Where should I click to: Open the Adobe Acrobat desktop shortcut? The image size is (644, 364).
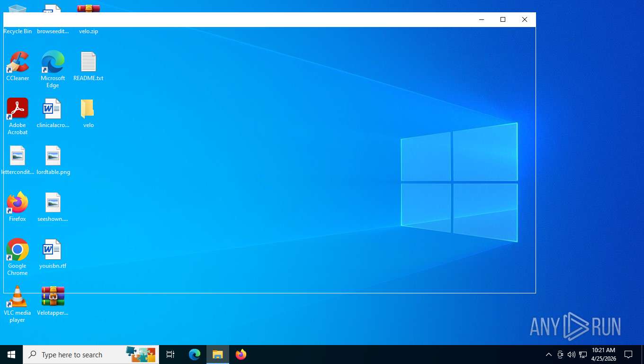click(x=18, y=116)
